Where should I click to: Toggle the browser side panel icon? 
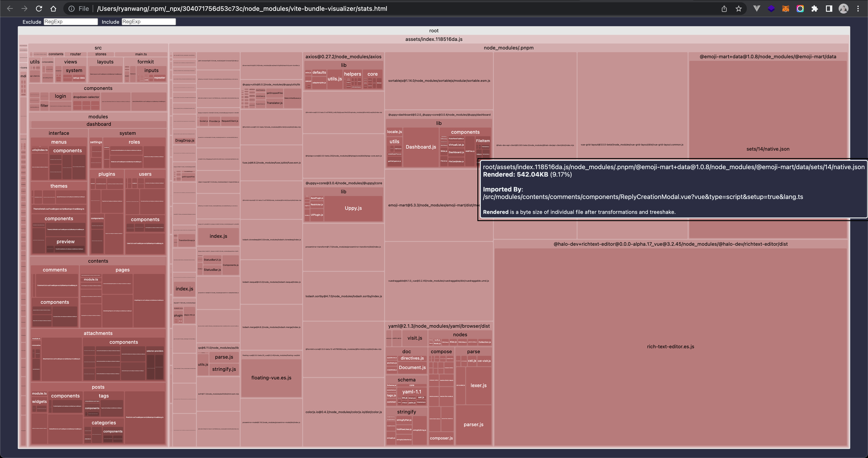(829, 9)
